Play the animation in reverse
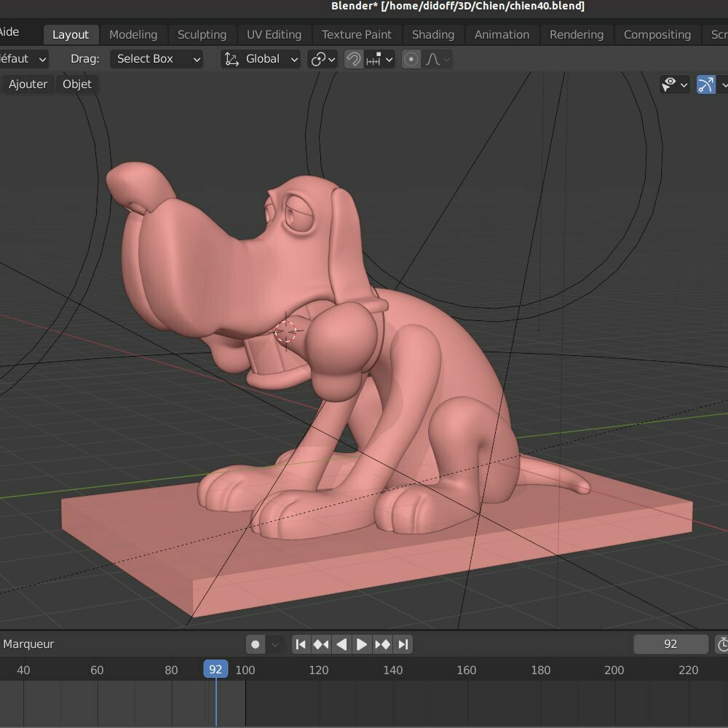The height and width of the screenshot is (728, 728). coord(341,644)
